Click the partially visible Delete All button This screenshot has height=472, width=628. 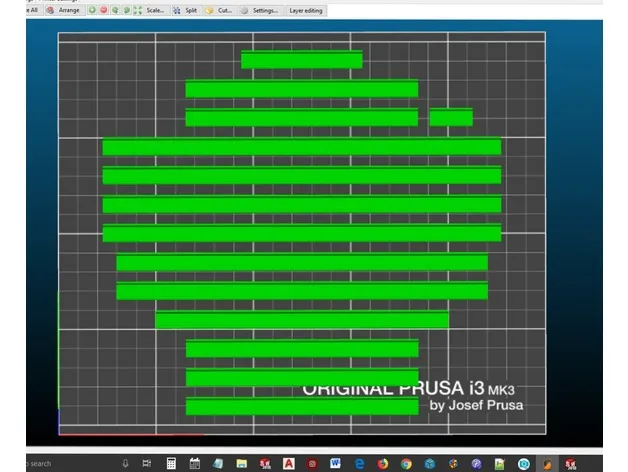coord(34,10)
